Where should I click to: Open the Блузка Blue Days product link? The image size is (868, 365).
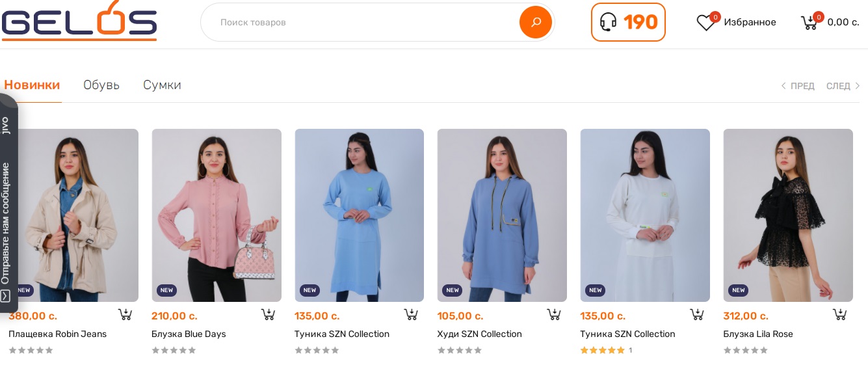point(189,334)
